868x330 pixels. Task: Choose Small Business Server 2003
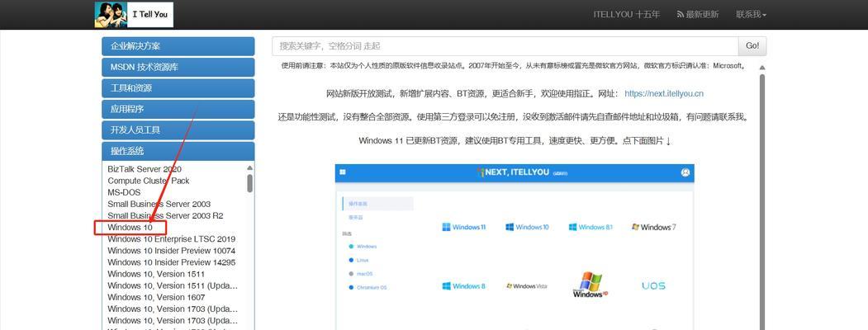pyautogui.click(x=159, y=204)
